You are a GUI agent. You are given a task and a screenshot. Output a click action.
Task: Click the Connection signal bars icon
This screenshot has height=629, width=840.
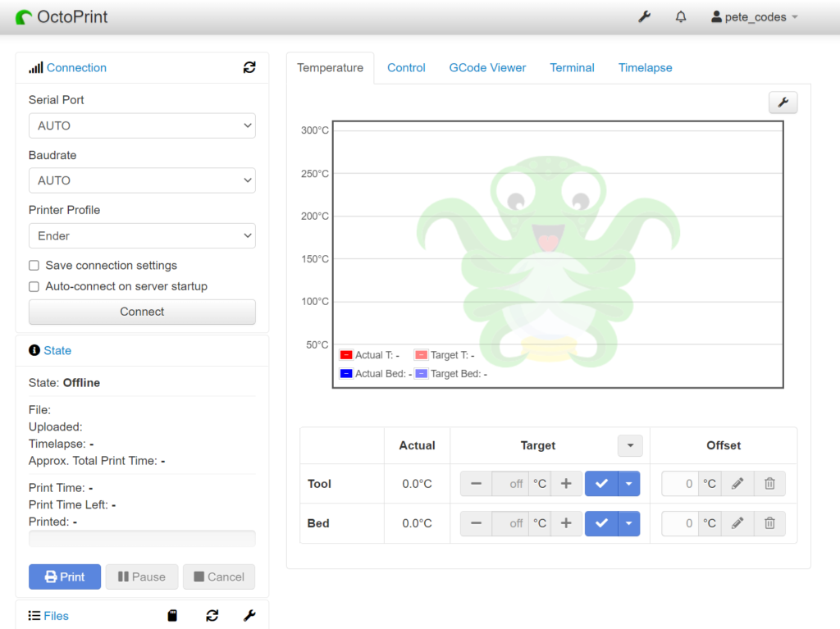pos(36,67)
